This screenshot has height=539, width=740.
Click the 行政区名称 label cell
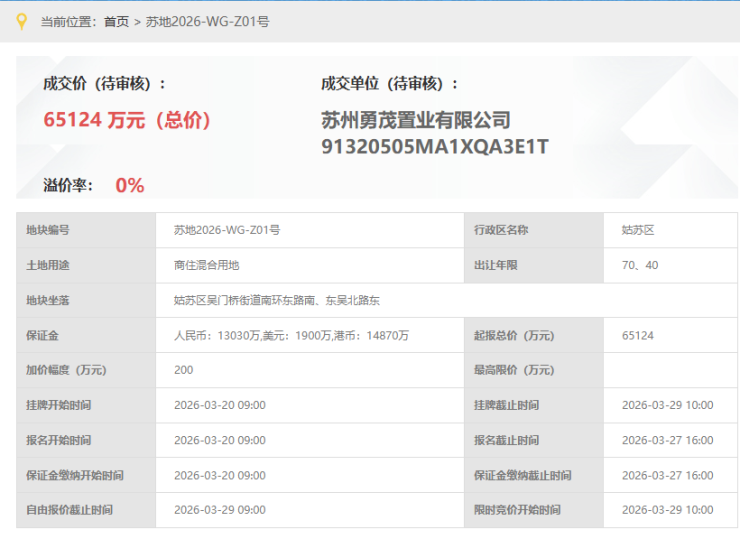[534, 230]
